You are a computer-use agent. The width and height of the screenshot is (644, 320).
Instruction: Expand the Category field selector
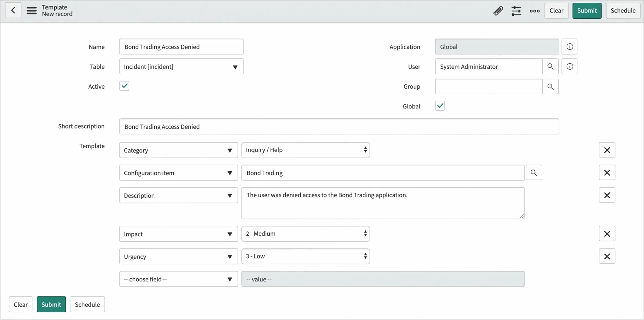click(178, 150)
